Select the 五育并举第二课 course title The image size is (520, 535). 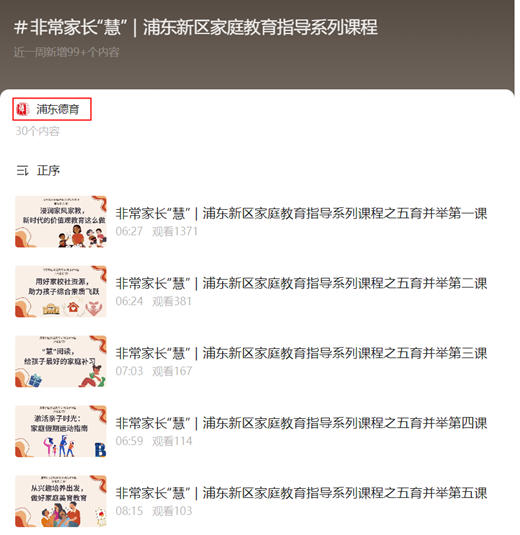(x=301, y=284)
